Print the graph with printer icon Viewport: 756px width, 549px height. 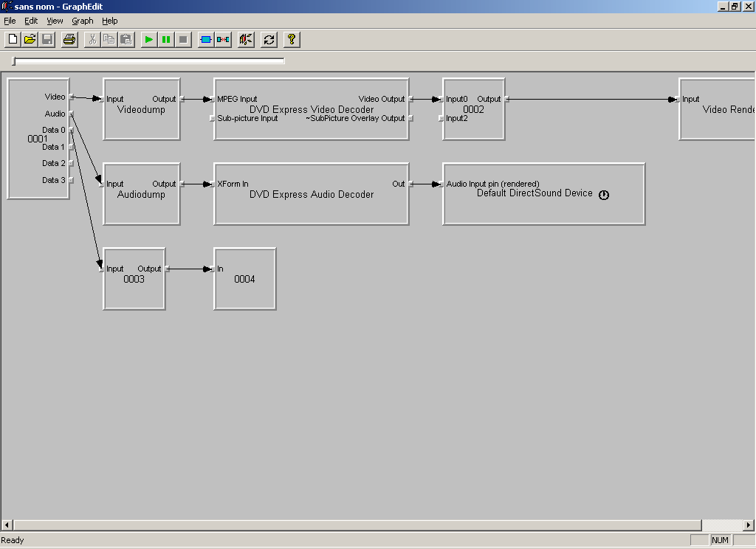69,40
